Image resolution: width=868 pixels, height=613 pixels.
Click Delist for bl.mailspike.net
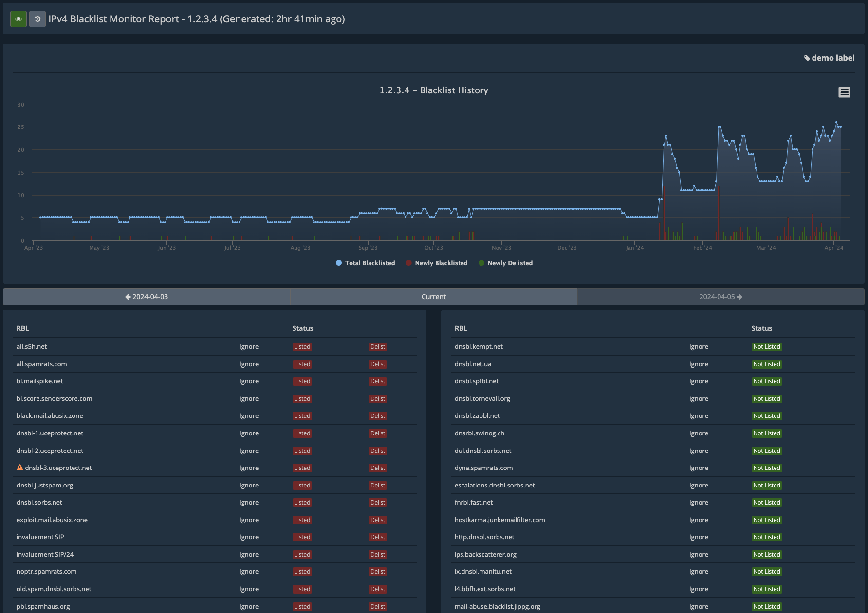[x=378, y=381]
